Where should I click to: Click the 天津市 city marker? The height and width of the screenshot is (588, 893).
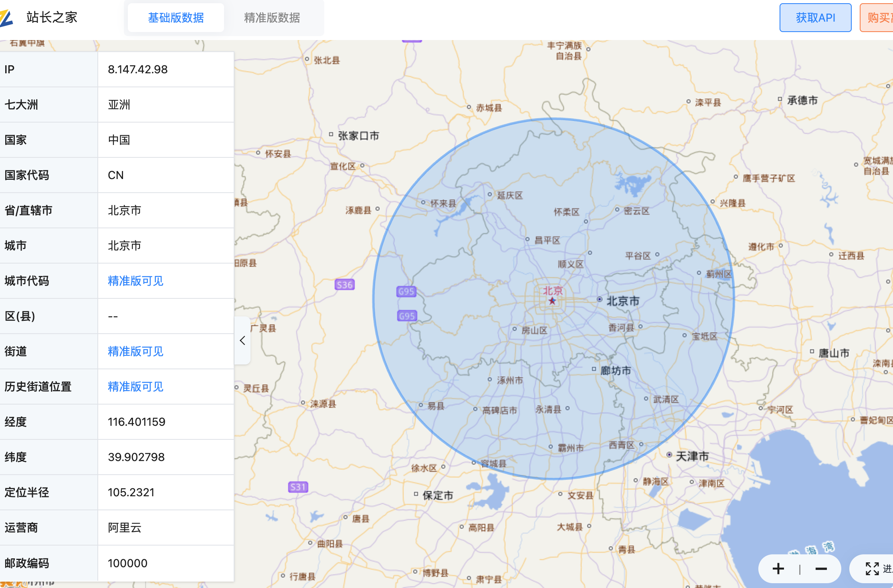coord(669,455)
